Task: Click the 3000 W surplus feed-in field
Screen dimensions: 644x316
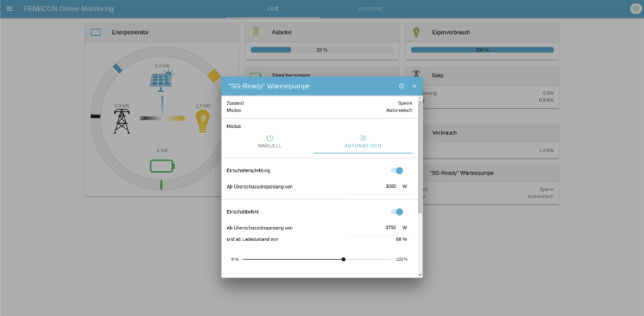Action: click(x=379, y=186)
